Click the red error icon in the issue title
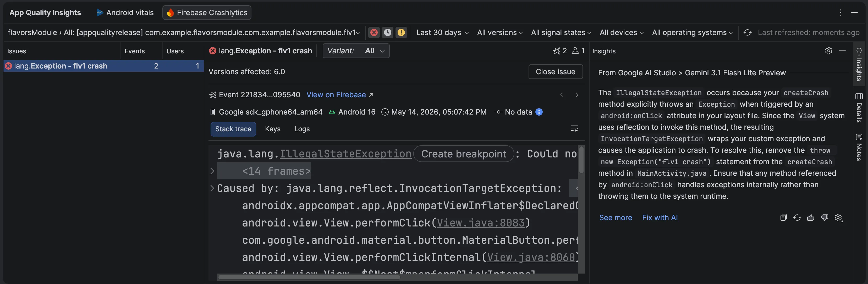The height and width of the screenshot is (284, 868). 213,51
